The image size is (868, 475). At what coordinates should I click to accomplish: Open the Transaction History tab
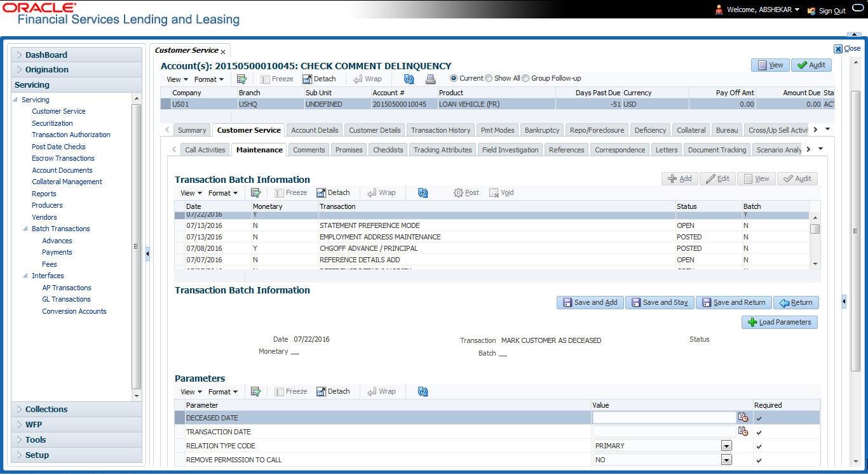(x=440, y=130)
